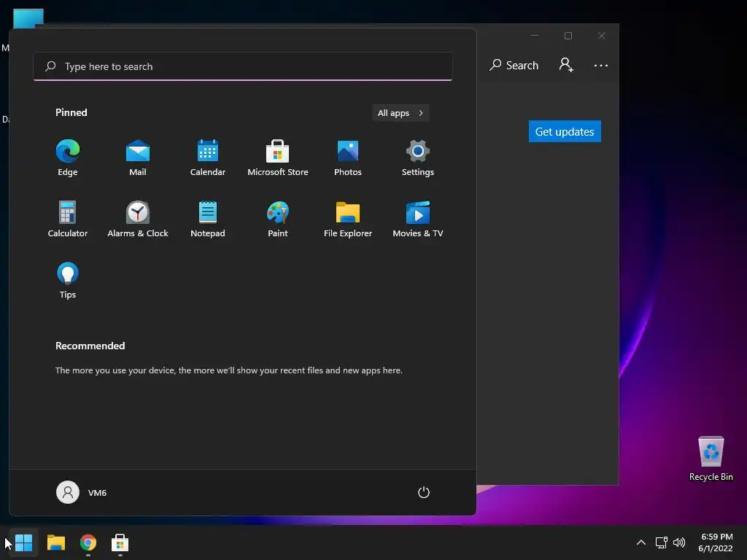Open the clock showing 6:59 PM
This screenshot has height=560, width=747.
coord(716,542)
